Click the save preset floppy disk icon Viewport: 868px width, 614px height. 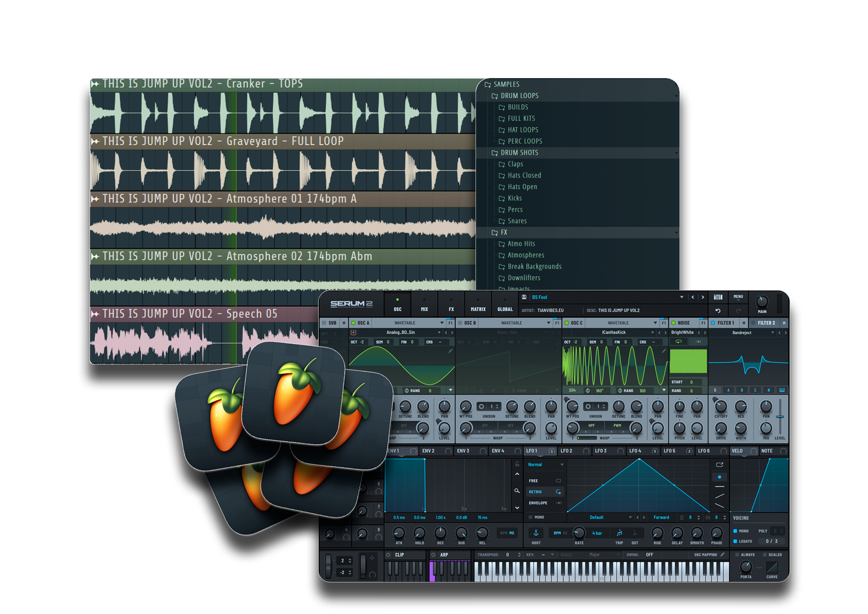point(524,297)
